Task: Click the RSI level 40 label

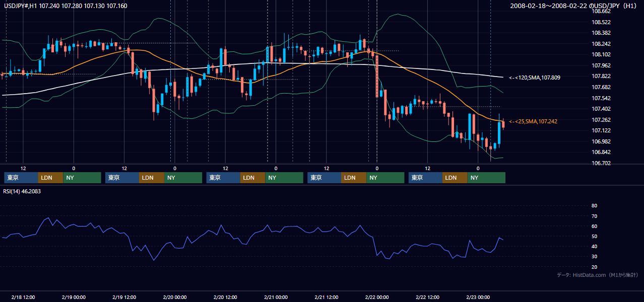Action: point(594,246)
